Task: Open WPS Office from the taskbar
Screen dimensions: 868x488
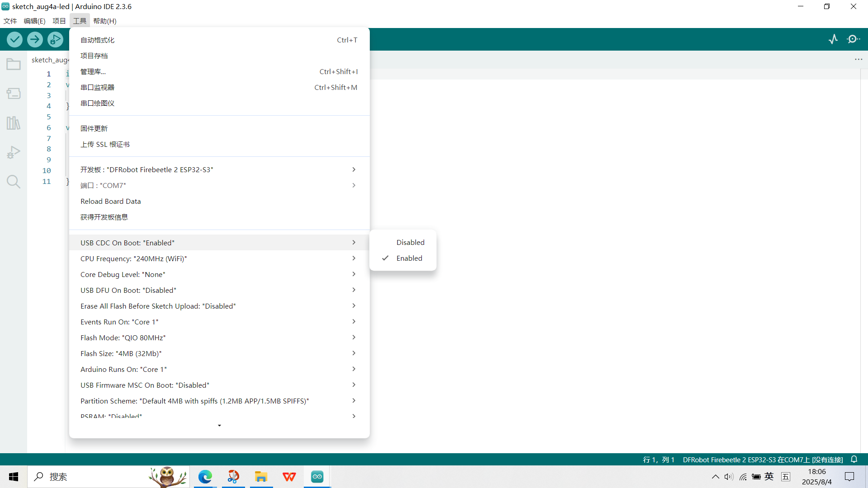Action: pyautogui.click(x=289, y=477)
